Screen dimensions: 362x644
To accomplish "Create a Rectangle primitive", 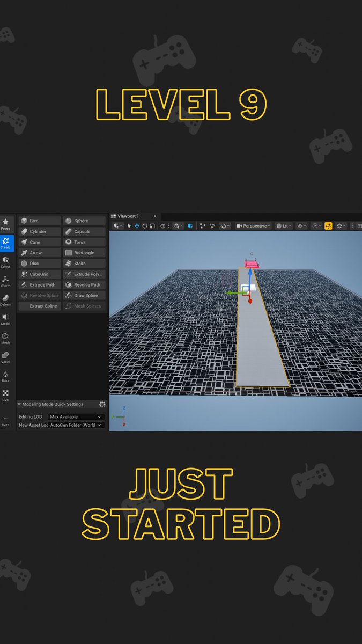I will point(84,253).
